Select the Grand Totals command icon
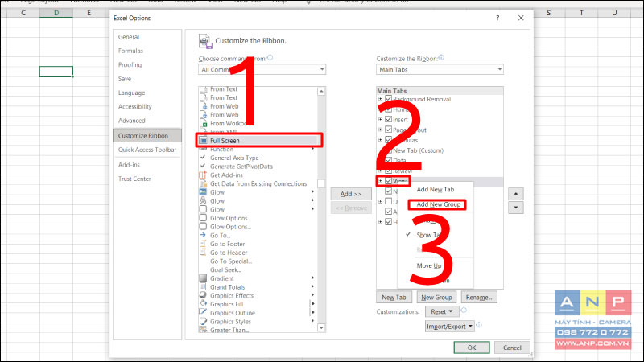Image resolution: width=644 pixels, height=362 pixels. [203, 287]
